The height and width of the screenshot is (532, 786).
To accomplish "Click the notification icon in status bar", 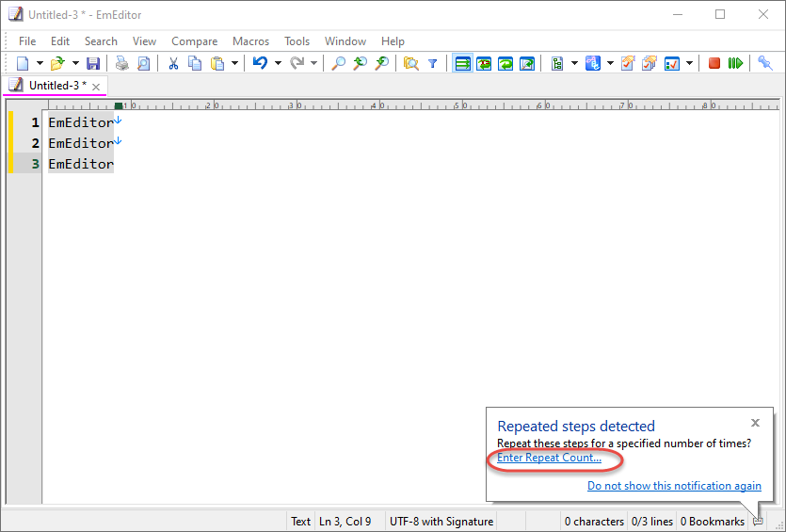I will [x=759, y=521].
